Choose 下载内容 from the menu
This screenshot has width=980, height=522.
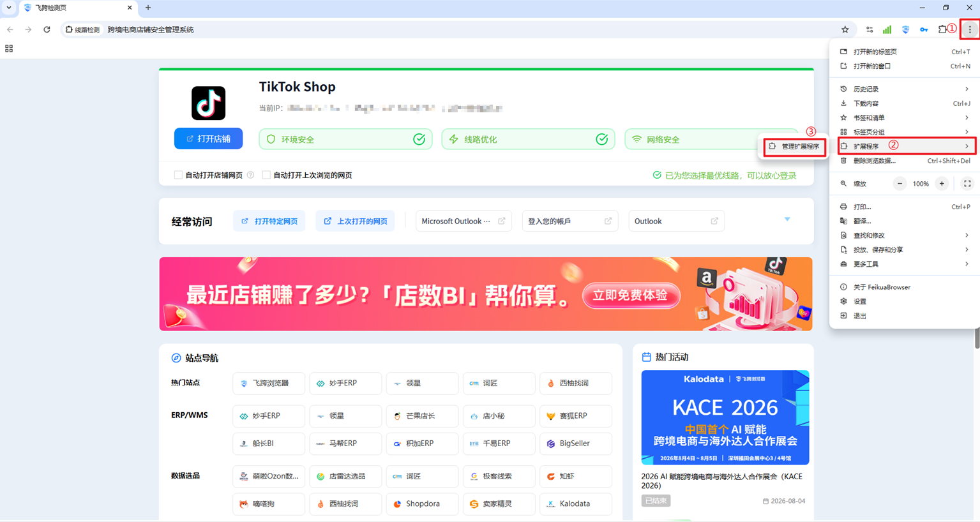click(906, 103)
